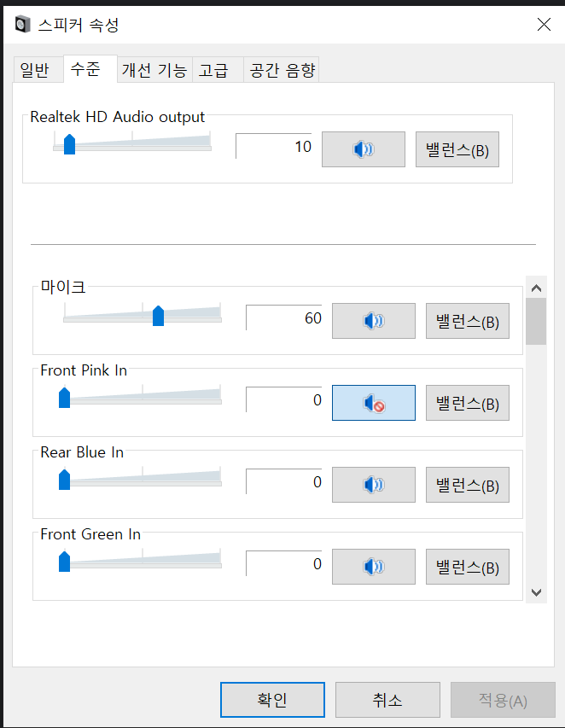Open 밸런스(B) for Front Green In
Viewport: 565px width, 728px height.
click(x=468, y=567)
